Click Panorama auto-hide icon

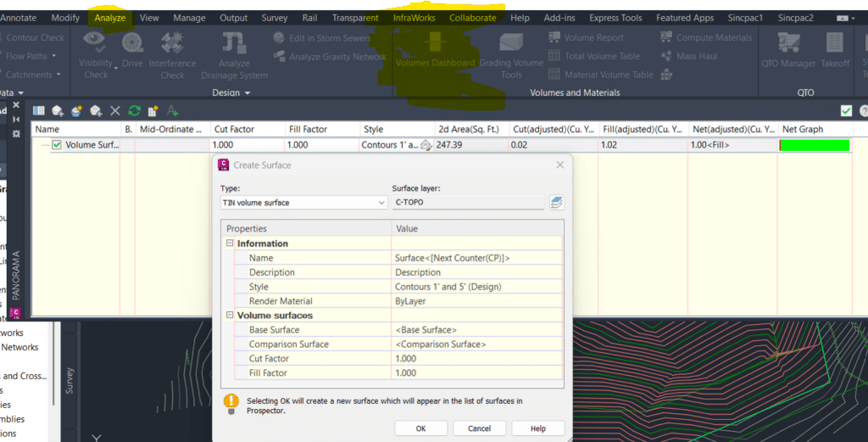(x=16, y=119)
